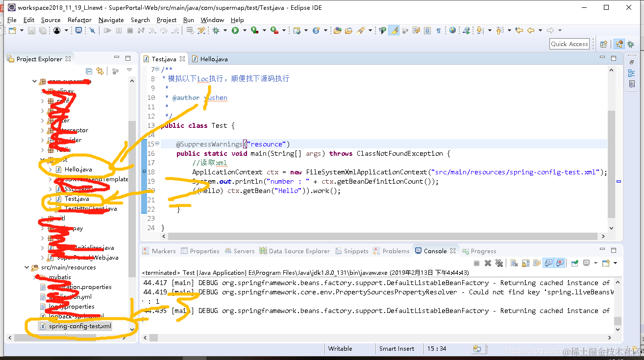
Task: Toggle Show Console on Standard Error
Action: [559, 263]
